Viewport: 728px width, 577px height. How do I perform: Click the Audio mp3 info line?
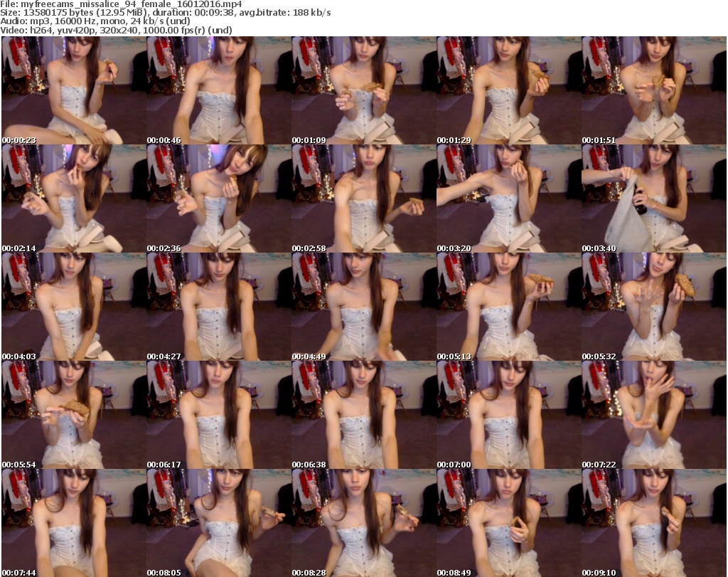[95, 21]
